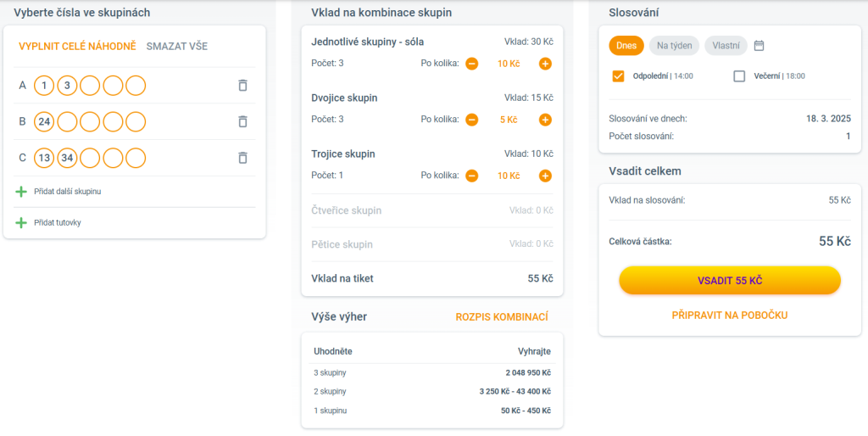Decrease stake for Dvojice skupin

(472, 120)
